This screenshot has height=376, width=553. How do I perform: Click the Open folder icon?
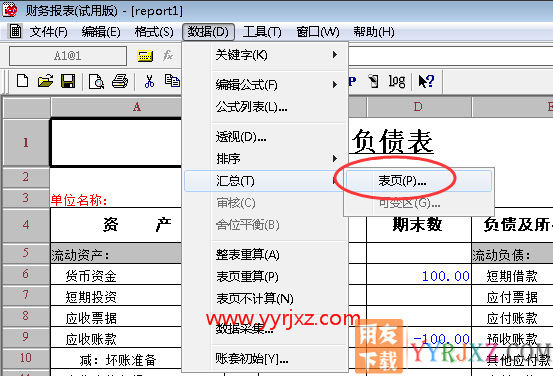pyautogui.click(x=45, y=81)
